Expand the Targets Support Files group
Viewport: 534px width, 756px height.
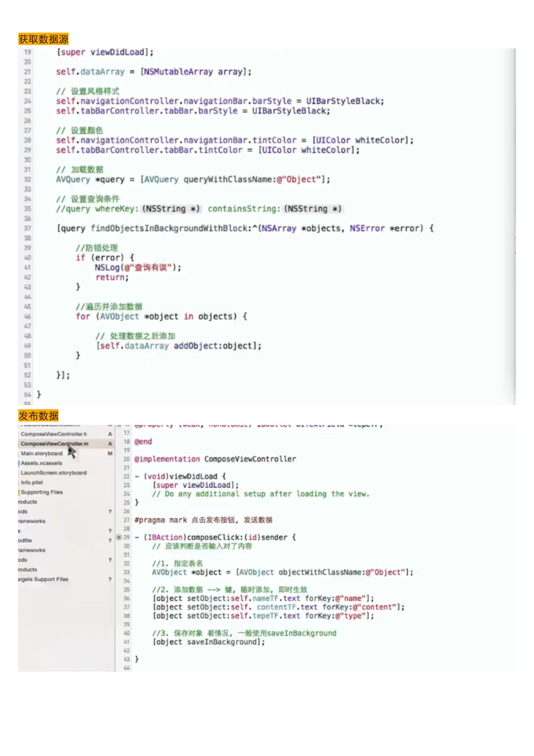(x=43, y=579)
